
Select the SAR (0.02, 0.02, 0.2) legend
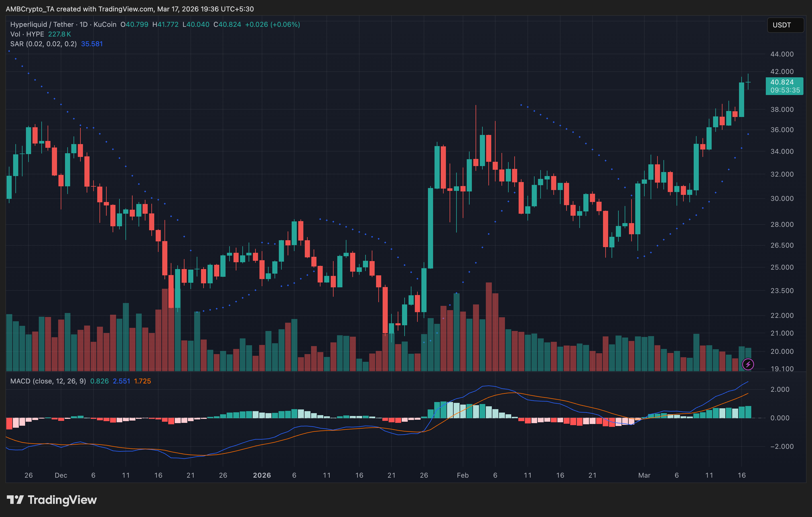pos(43,44)
